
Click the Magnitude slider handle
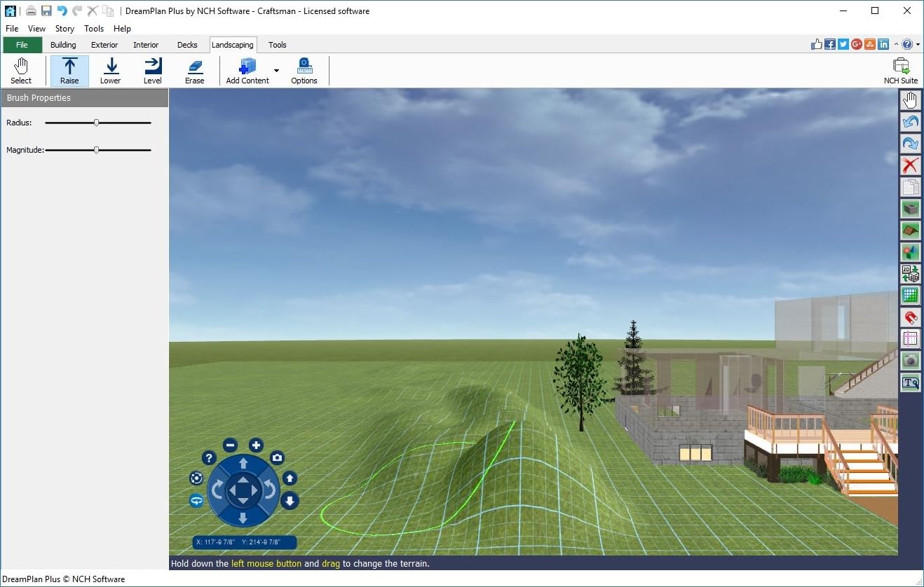[97, 150]
